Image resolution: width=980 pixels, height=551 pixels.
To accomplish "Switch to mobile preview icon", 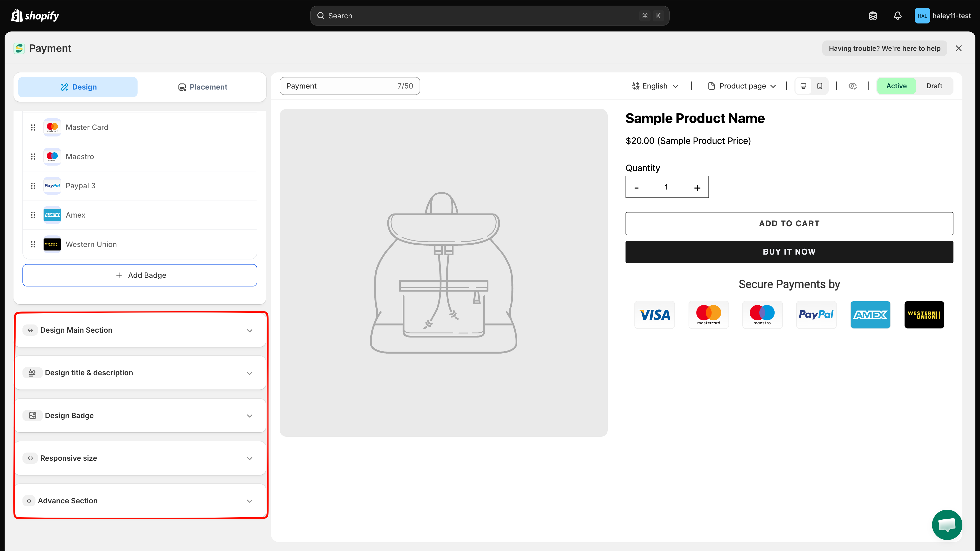I will click(x=820, y=86).
